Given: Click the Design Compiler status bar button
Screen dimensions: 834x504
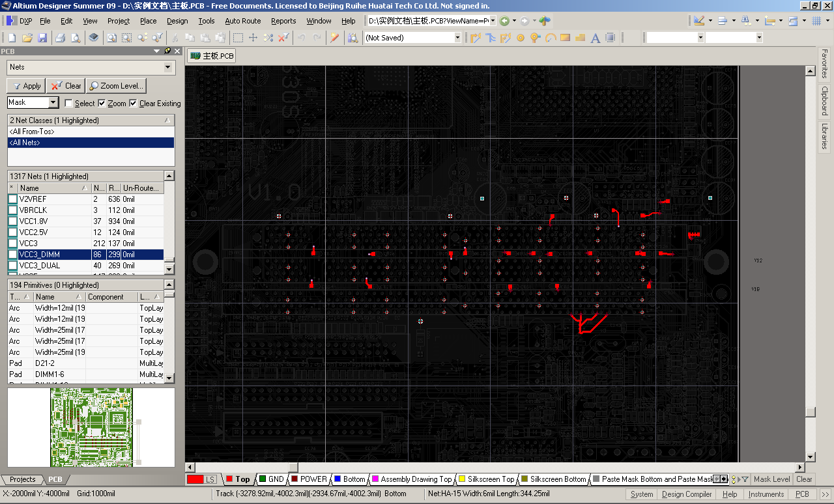Looking at the screenshot, I should click(687, 494).
